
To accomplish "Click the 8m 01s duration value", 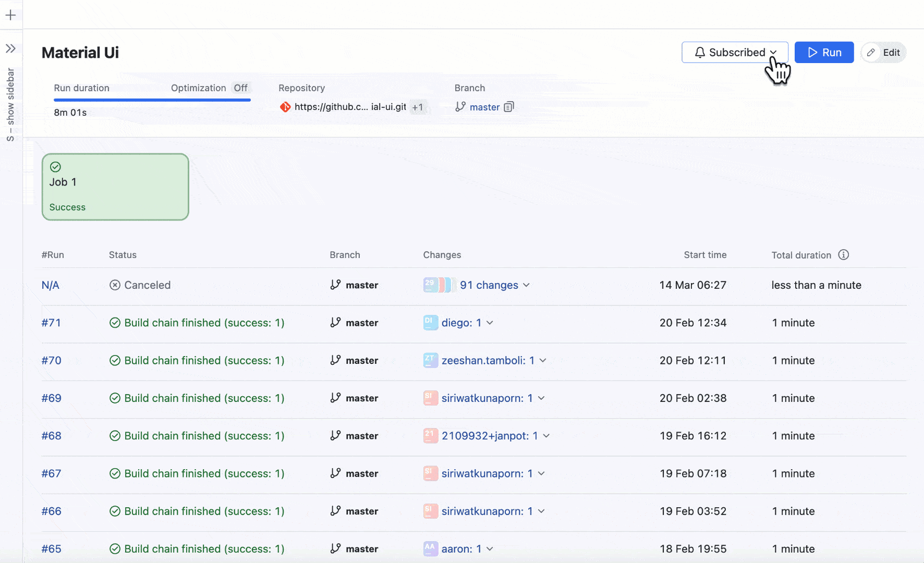I will tap(70, 113).
